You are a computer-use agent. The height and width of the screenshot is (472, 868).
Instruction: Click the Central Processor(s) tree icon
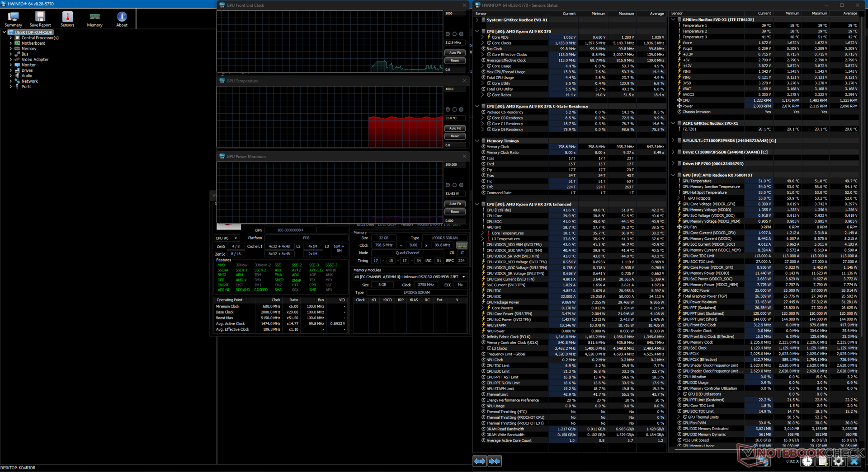[x=17, y=38]
